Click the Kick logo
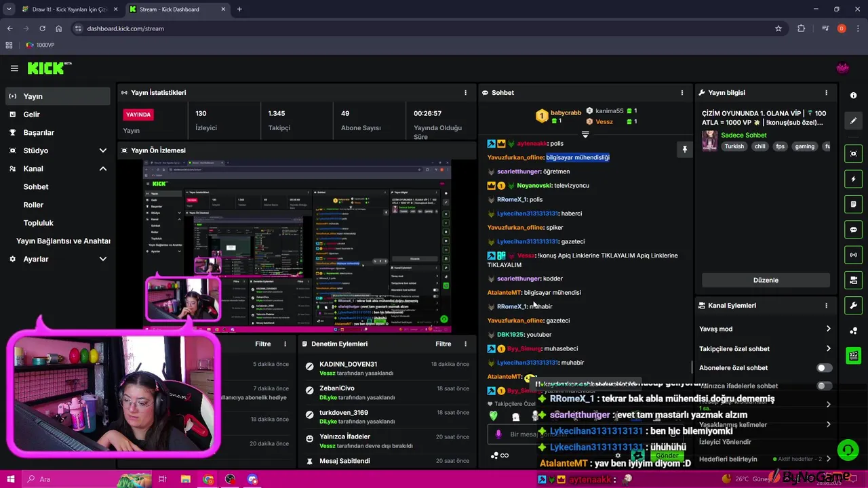The width and height of the screenshot is (868, 488). 49,68
